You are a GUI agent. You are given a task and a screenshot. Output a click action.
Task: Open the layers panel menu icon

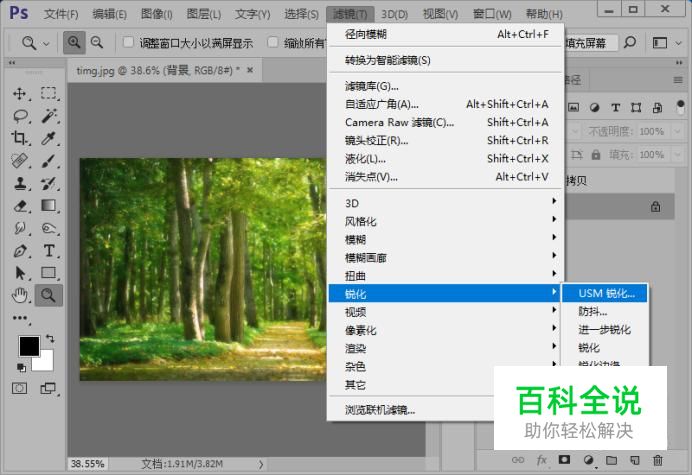(678, 80)
